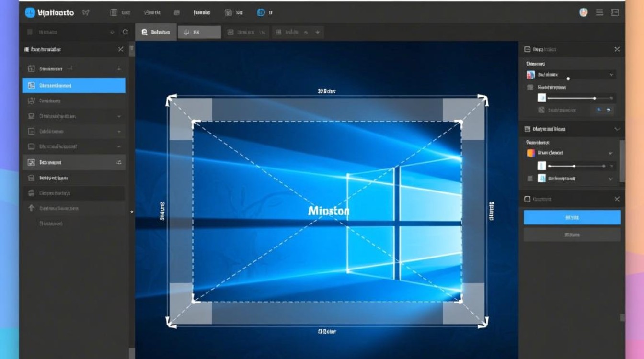The image size is (644, 359).
Task: Click the top-left inner corner crop handle
Action: 194,123
